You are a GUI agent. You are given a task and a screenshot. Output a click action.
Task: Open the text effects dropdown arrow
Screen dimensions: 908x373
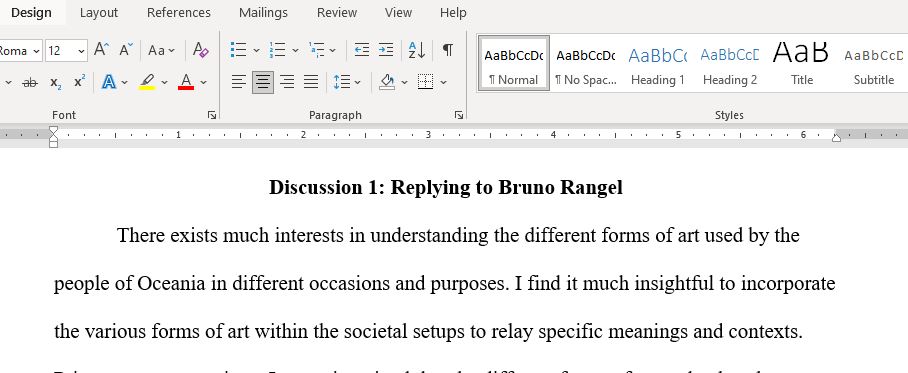click(x=125, y=82)
